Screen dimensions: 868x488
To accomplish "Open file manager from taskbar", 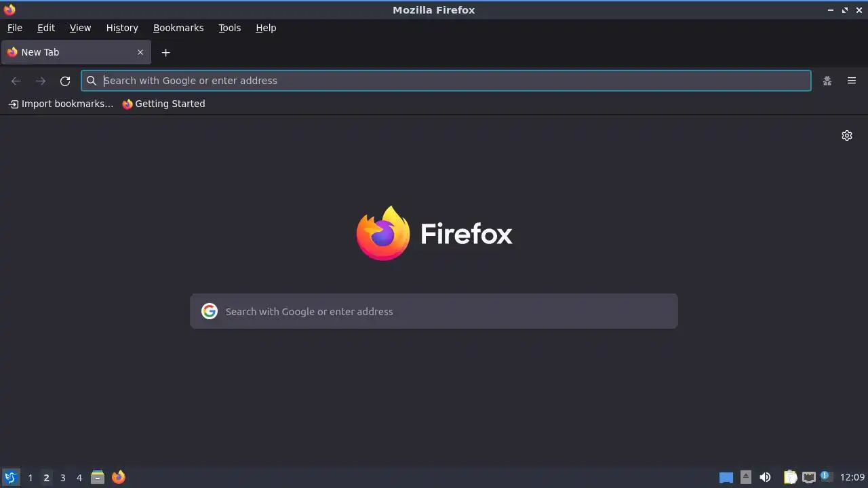I will tap(98, 477).
